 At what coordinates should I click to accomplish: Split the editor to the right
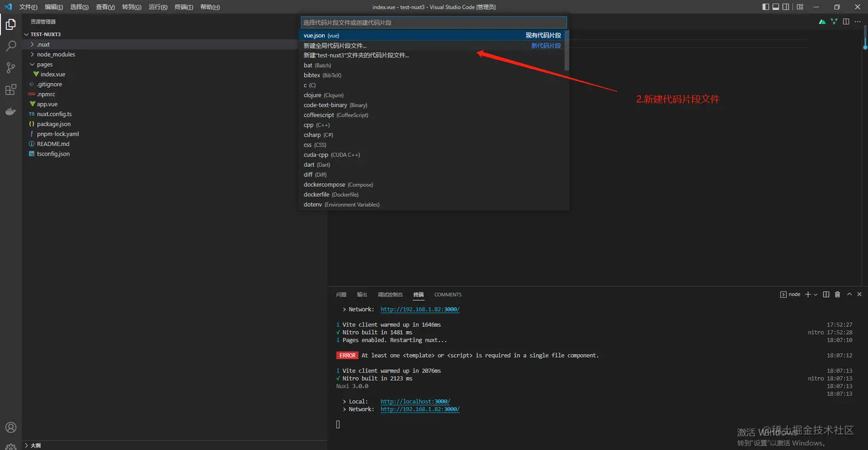846,22
